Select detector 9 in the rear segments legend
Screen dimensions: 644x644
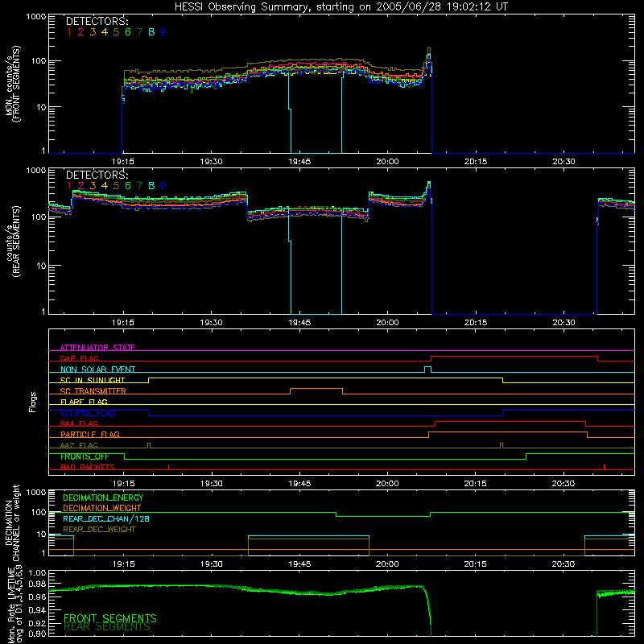point(163,186)
